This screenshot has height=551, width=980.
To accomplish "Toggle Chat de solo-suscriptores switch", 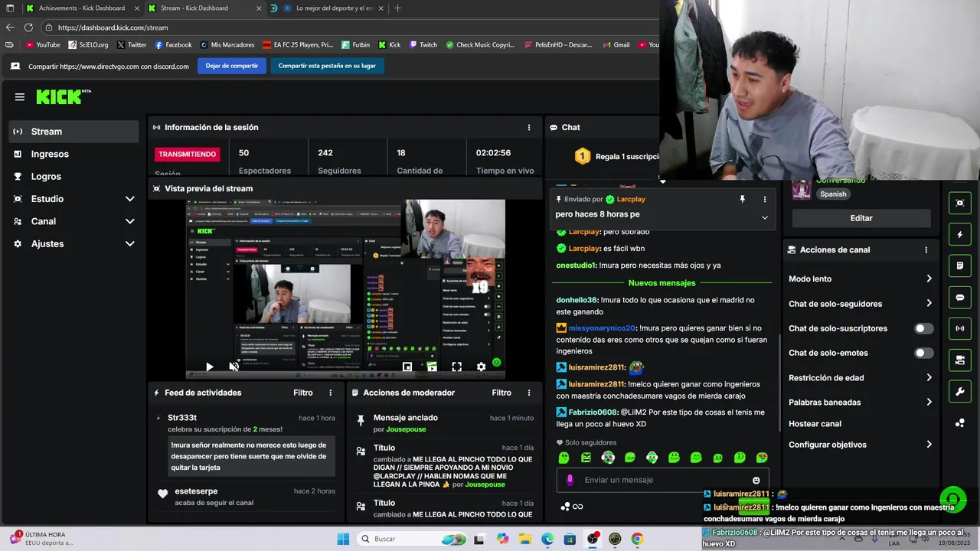I will pos(924,328).
